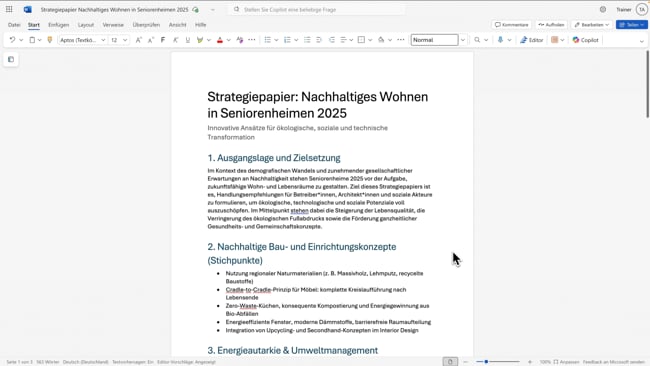Click the Word logo icon

point(28,9)
